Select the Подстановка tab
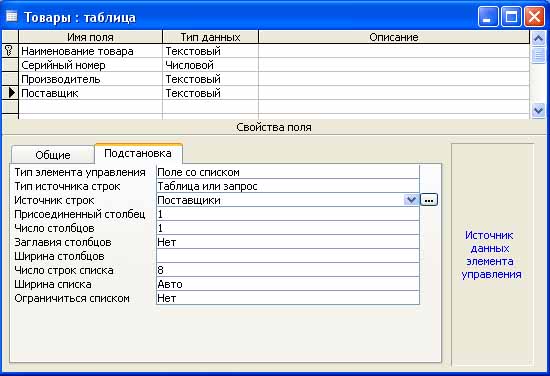This screenshot has height=376, width=550. click(x=138, y=153)
